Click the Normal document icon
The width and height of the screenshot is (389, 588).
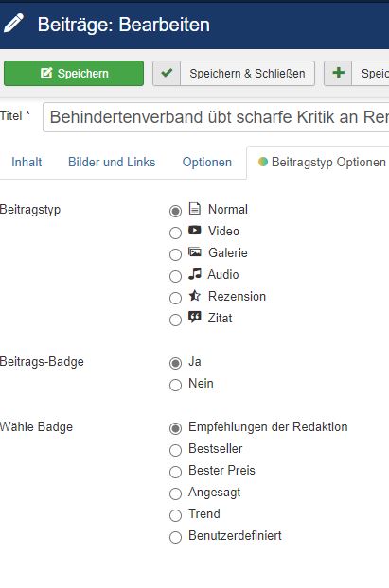[195, 208]
